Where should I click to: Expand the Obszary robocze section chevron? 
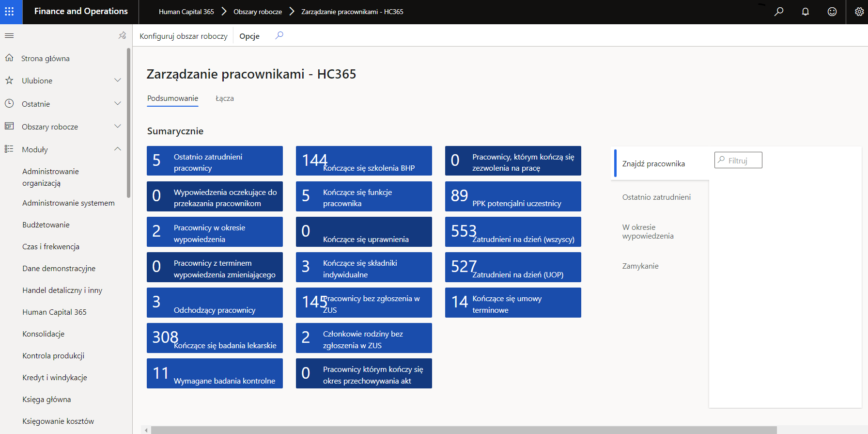click(117, 126)
